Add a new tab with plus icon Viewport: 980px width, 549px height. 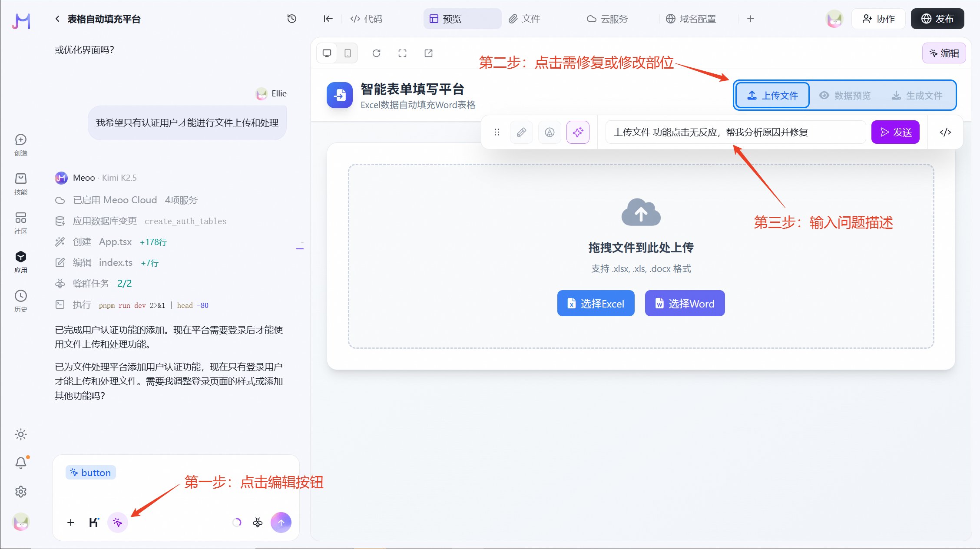(x=751, y=19)
